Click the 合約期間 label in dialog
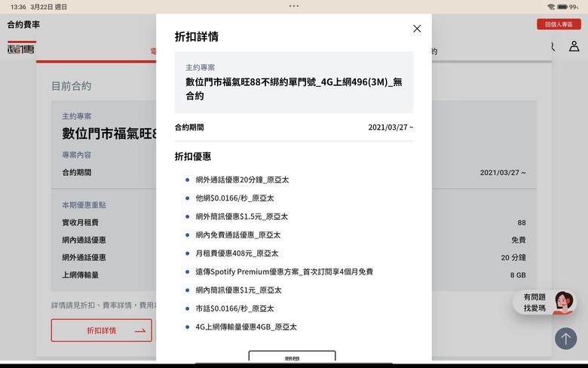The width and height of the screenshot is (588, 368). pos(189,127)
